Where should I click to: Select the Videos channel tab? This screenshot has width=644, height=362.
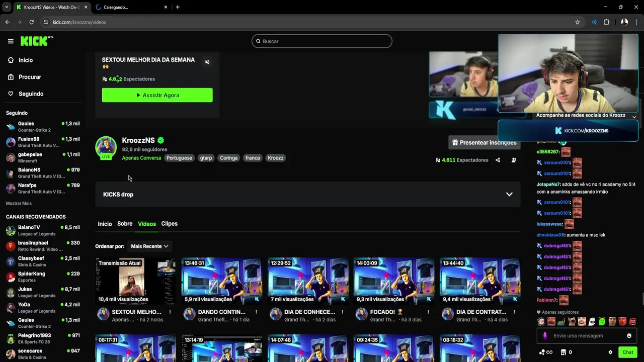pyautogui.click(x=147, y=224)
